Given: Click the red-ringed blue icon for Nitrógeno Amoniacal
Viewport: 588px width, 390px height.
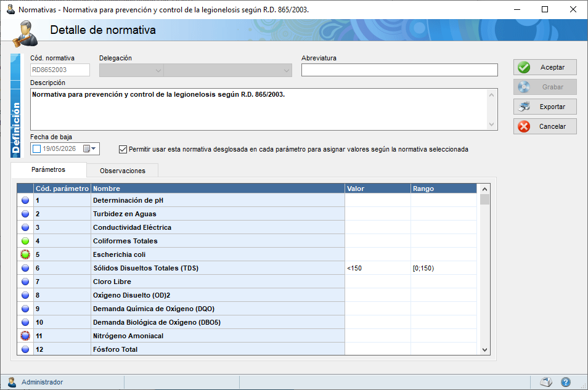Looking at the screenshot, I should point(25,336).
